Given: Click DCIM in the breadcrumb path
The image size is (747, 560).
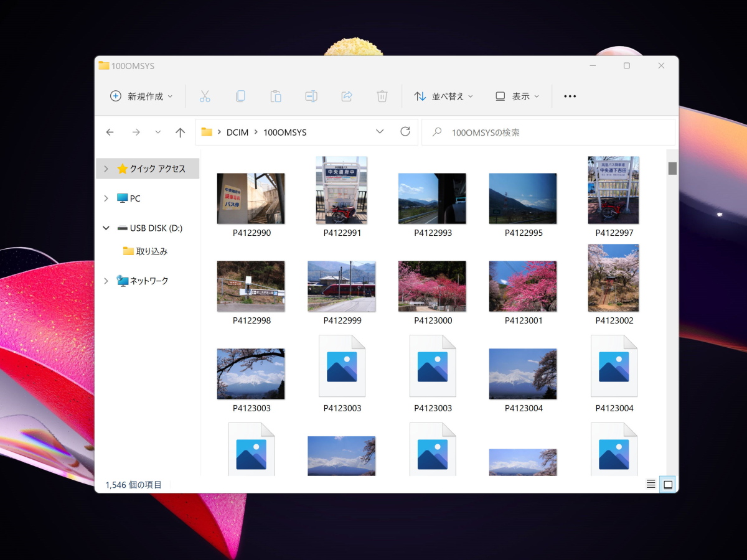Looking at the screenshot, I should point(237,133).
